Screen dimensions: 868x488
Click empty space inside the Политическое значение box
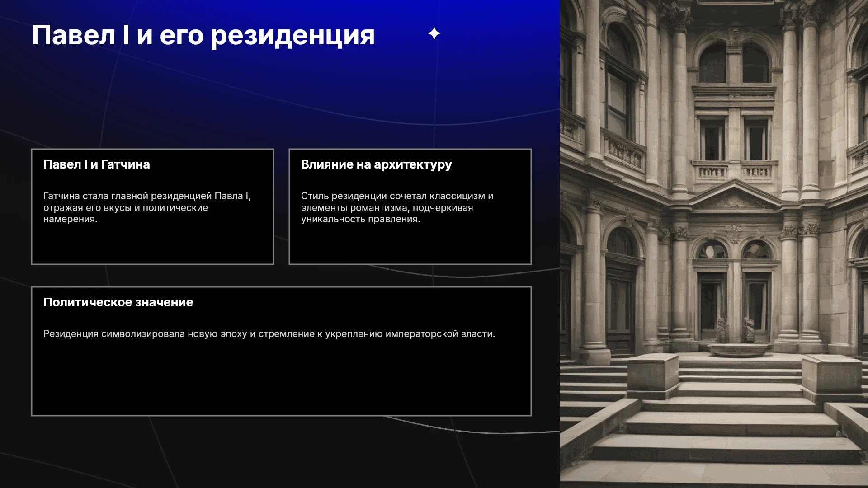(280, 380)
